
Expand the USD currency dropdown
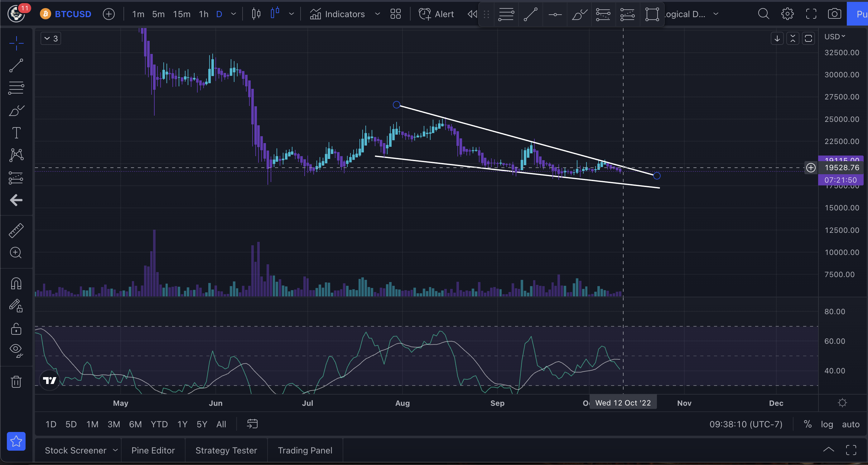pyautogui.click(x=835, y=36)
